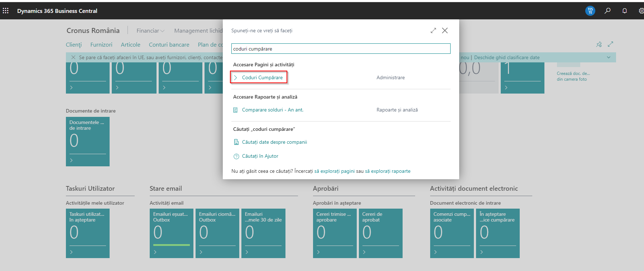Image resolution: width=644 pixels, height=271 pixels.
Task: Click Căutați în Ajutor help option
Action: click(260, 156)
